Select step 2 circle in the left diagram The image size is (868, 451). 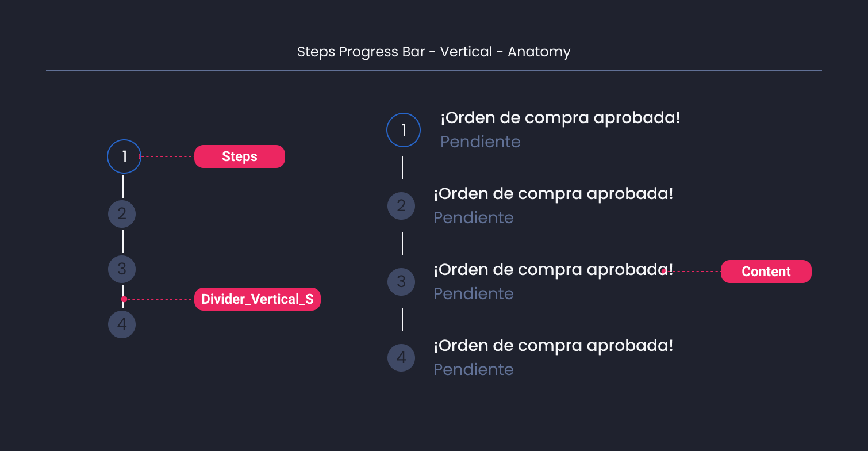[x=122, y=213]
